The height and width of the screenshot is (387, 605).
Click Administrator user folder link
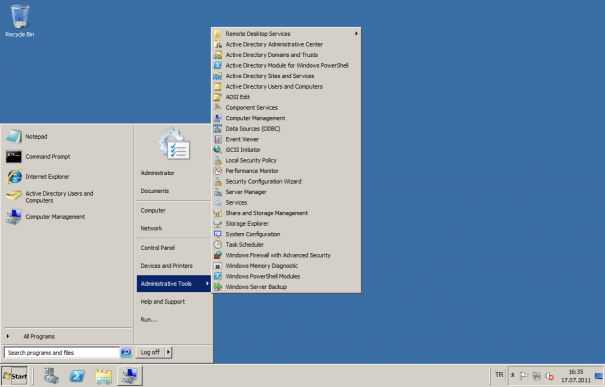click(x=157, y=173)
